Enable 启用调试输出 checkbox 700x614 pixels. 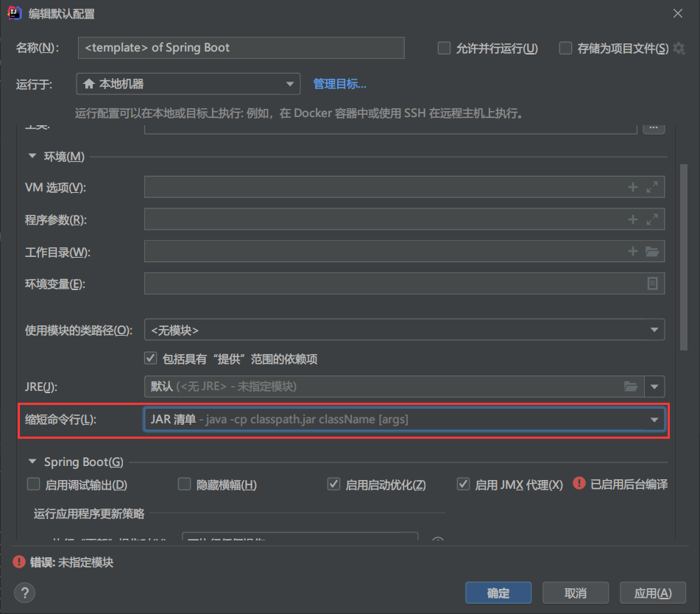tap(33, 484)
